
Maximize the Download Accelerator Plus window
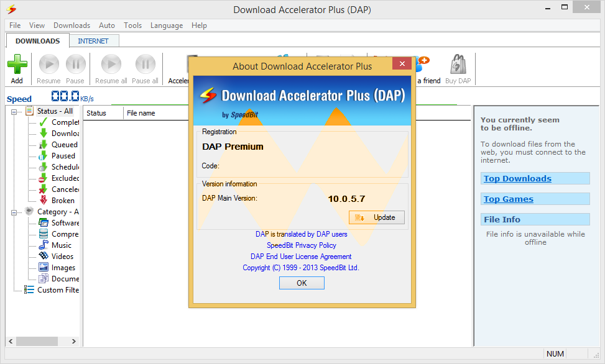coord(565,7)
